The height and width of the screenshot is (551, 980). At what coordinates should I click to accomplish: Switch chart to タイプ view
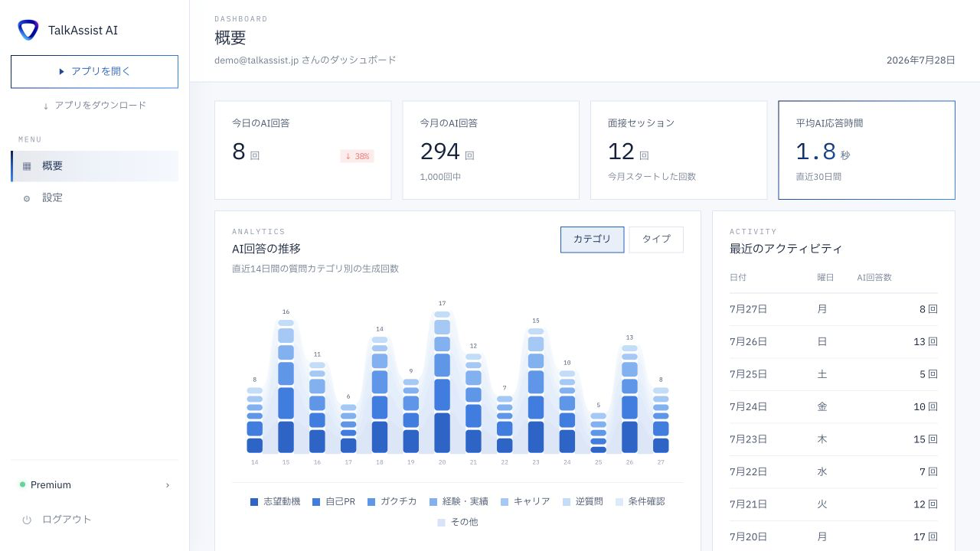[656, 240]
